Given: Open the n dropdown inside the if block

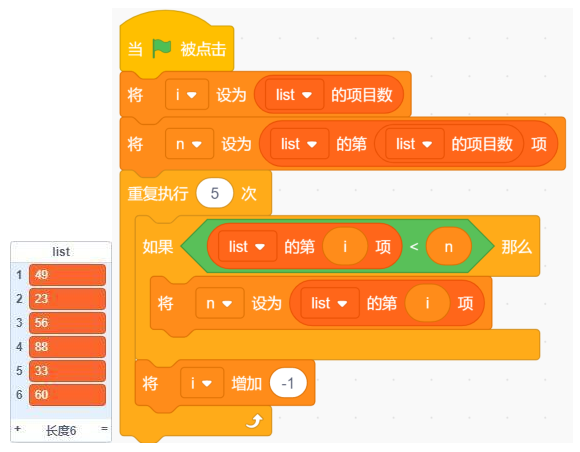Looking at the screenshot, I should [x=220, y=303].
